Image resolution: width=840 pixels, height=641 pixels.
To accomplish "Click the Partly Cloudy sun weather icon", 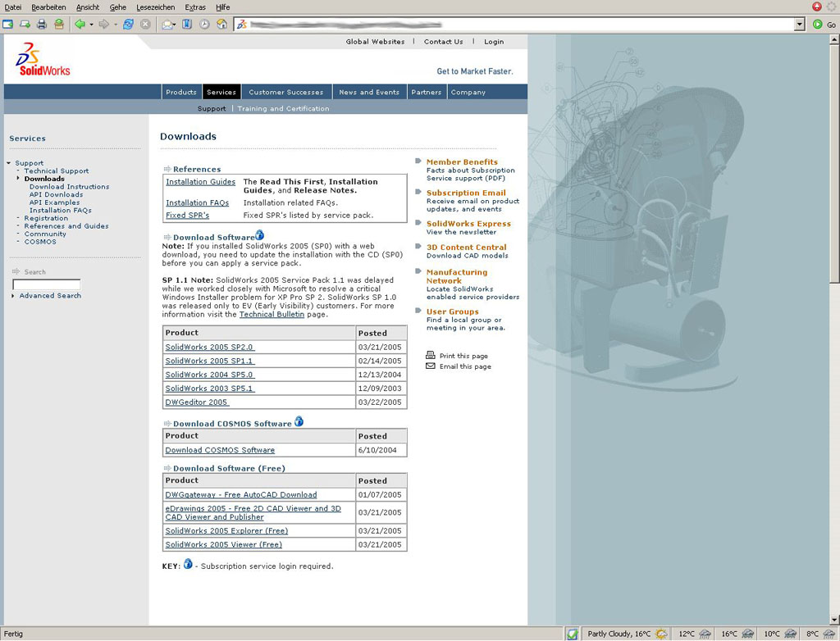I will [662, 634].
